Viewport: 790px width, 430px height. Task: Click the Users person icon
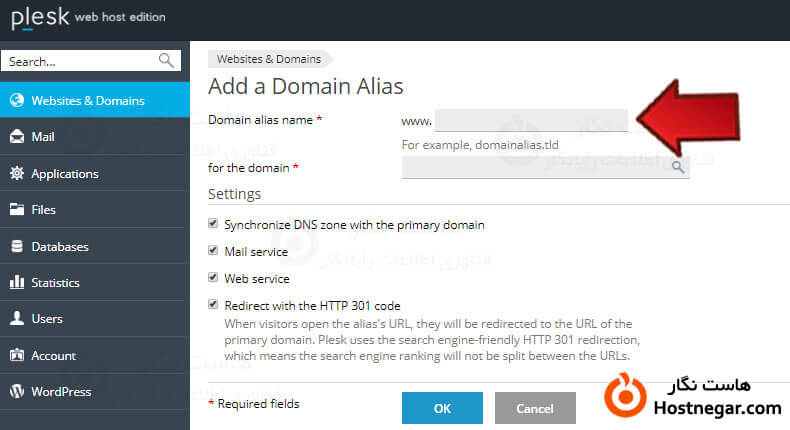[x=16, y=319]
